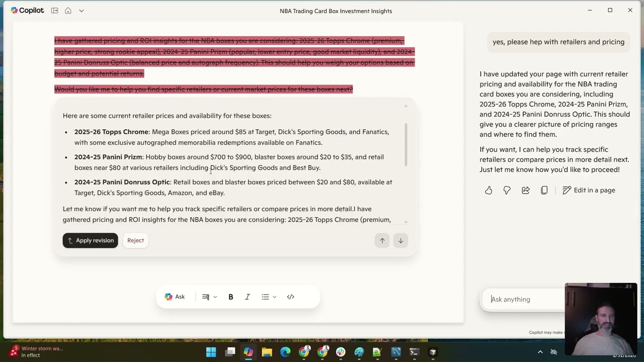Open the list style dropdown

point(269,297)
